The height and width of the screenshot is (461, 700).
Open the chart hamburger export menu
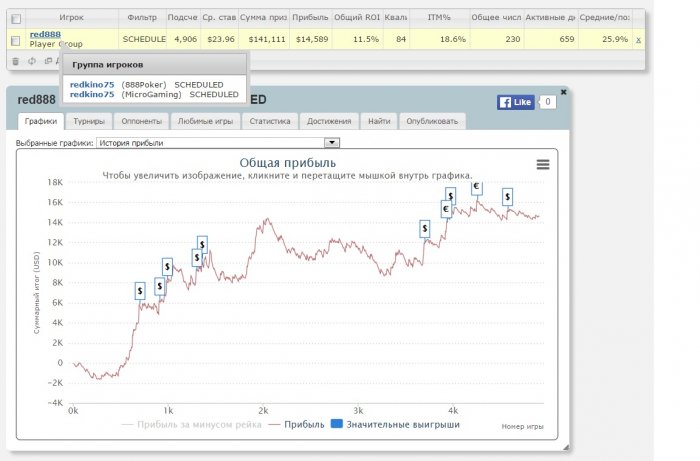point(543,165)
